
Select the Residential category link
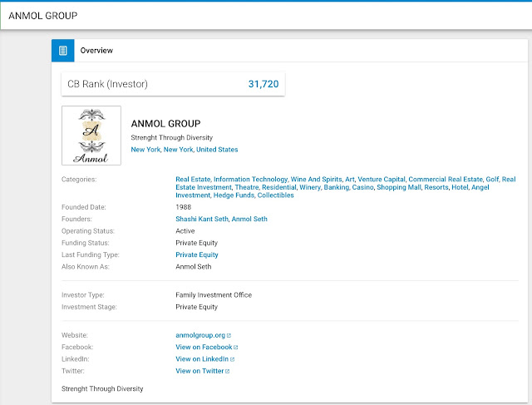pos(279,187)
